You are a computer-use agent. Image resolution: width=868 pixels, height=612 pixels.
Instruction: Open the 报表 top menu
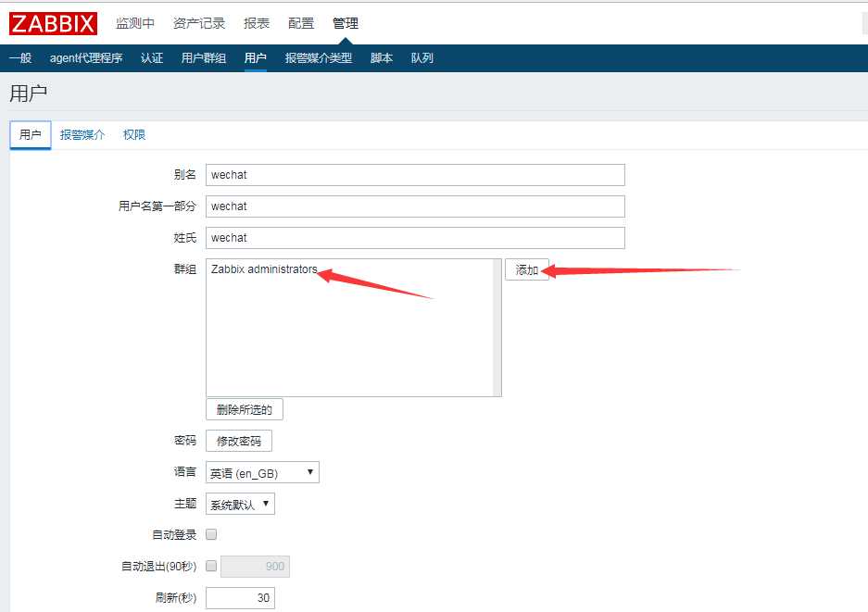[257, 23]
